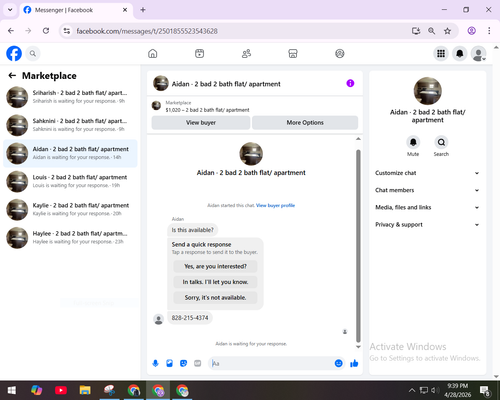Image resolution: width=500 pixels, height=400 pixels.
Task: Send quick response 'In talks. I'll let you know.'
Action: 215,282
